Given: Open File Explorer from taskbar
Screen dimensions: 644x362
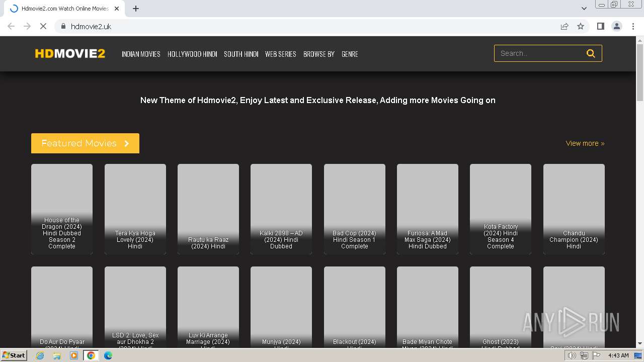Looking at the screenshot, I should coord(57,355).
